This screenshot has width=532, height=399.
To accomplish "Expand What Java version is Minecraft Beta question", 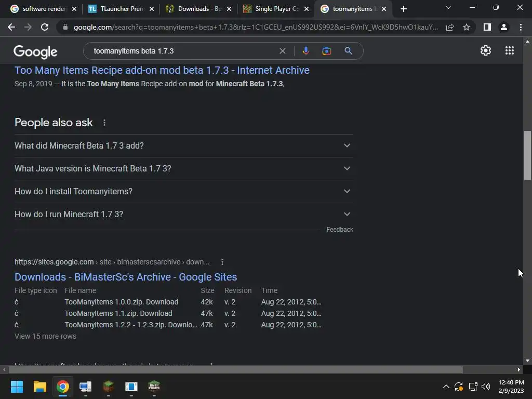I will pyautogui.click(x=183, y=169).
